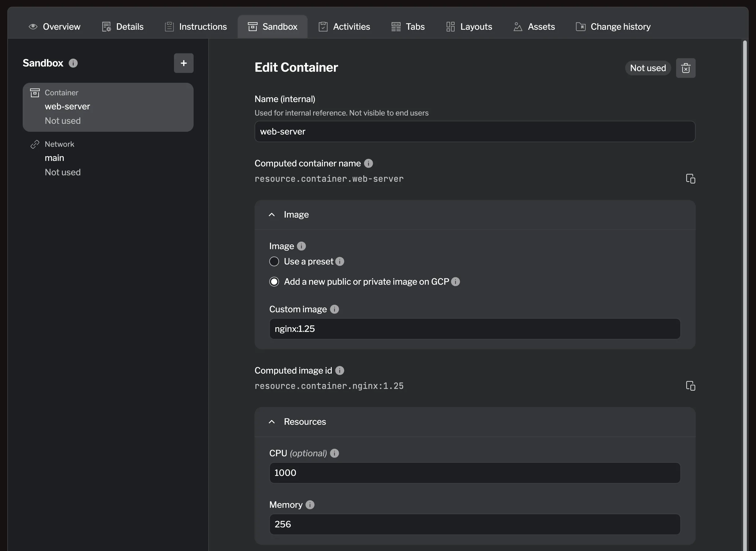Click the info icon beside CPU optional
The height and width of the screenshot is (551, 756).
[x=335, y=453]
